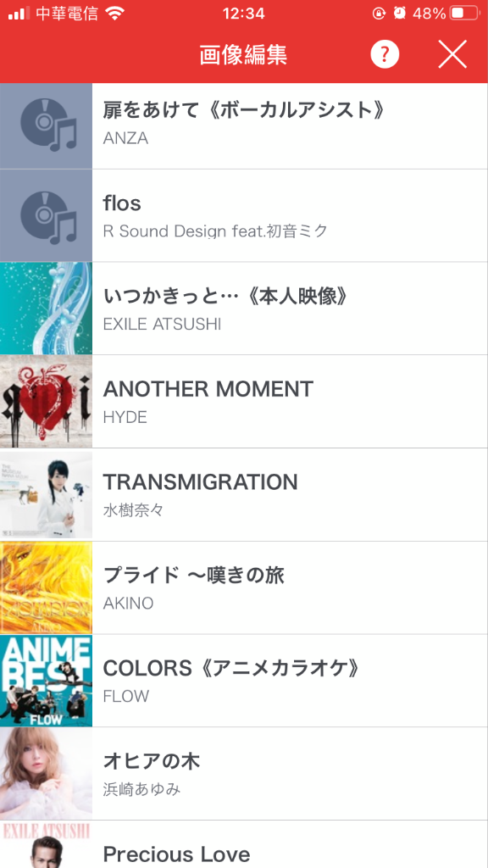This screenshot has width=488, height=868.
Task: Choose the flos song title
Action: tap(122, 203)
